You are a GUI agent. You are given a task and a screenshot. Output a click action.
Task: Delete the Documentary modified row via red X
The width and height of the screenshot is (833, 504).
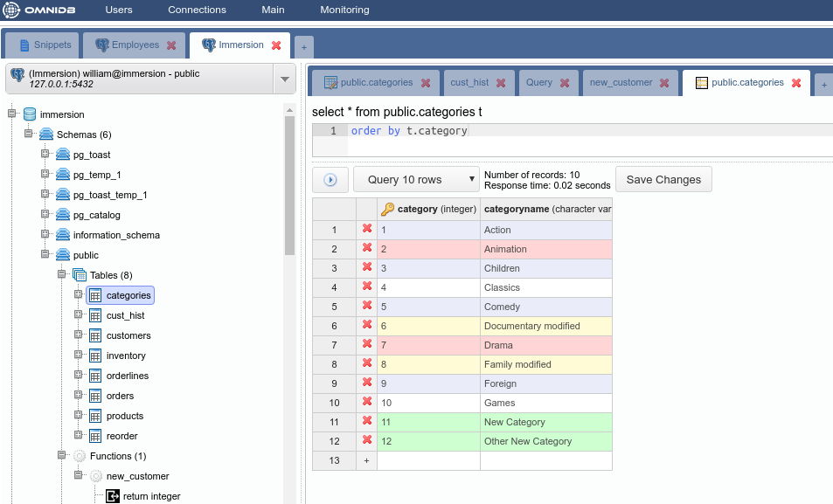[x=366, y=324]
